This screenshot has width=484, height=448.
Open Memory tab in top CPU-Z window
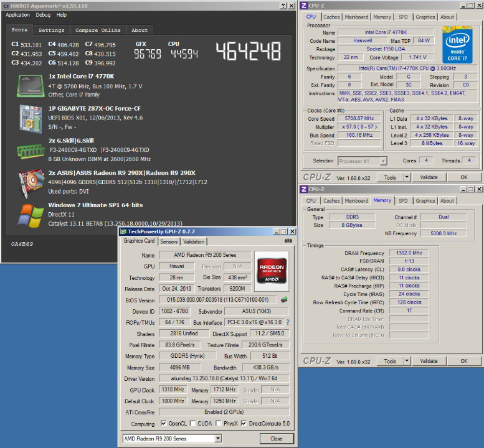coord(382,17)
